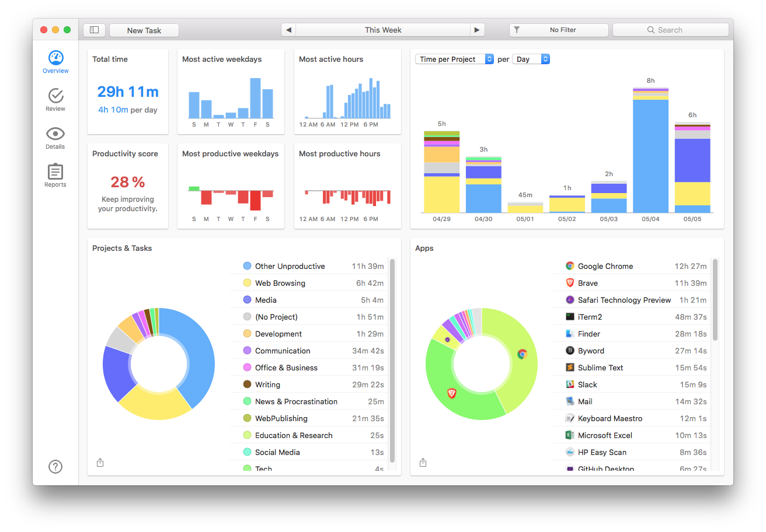Click the Productivity score 28 % card

coord(128,186)
